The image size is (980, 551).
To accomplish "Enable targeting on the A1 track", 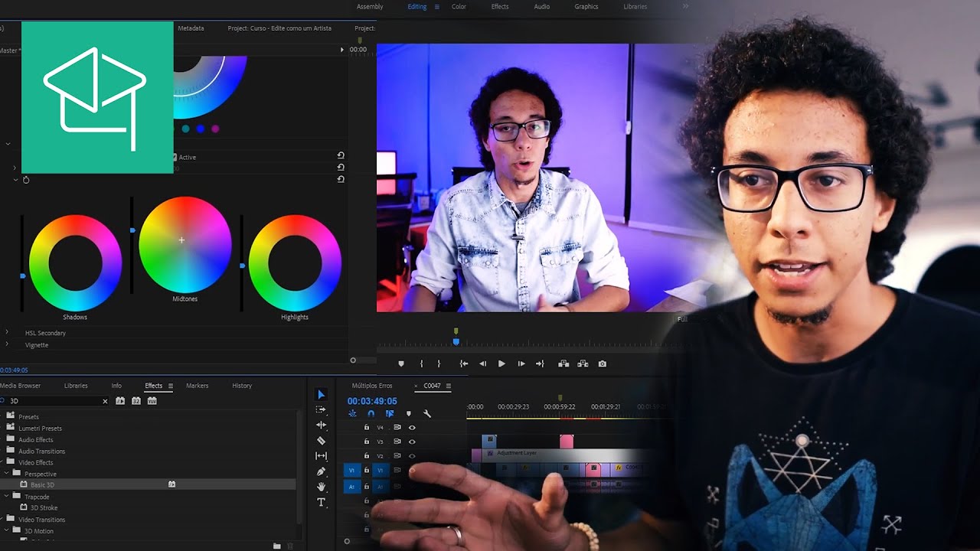I will (x=381, y=487).
